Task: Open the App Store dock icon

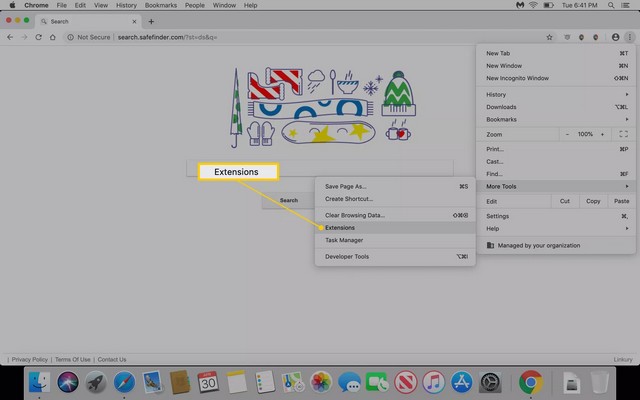Action: [x=462, y=381]
